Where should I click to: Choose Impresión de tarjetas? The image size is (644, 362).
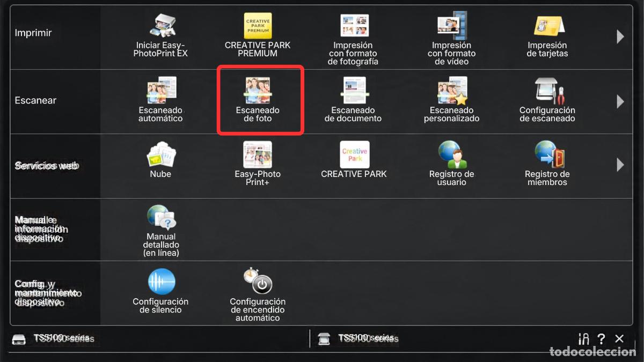[547, 36]
